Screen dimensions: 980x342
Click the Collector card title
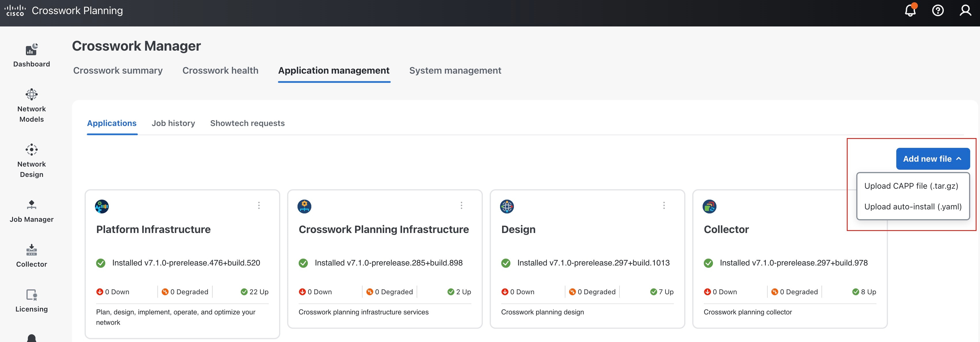(x=726, y=230)
